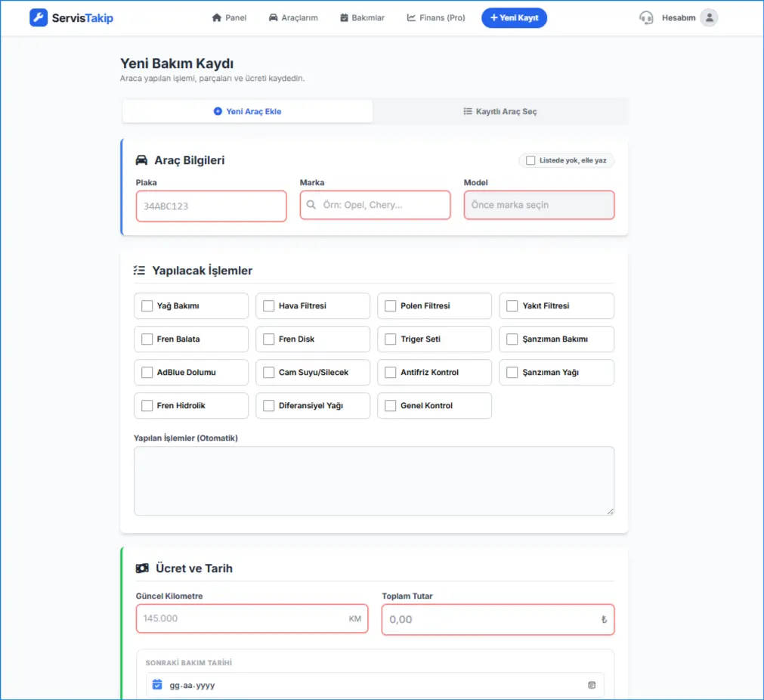
Task: Open the user profile avatar icon
Action: tap(708, 17)
